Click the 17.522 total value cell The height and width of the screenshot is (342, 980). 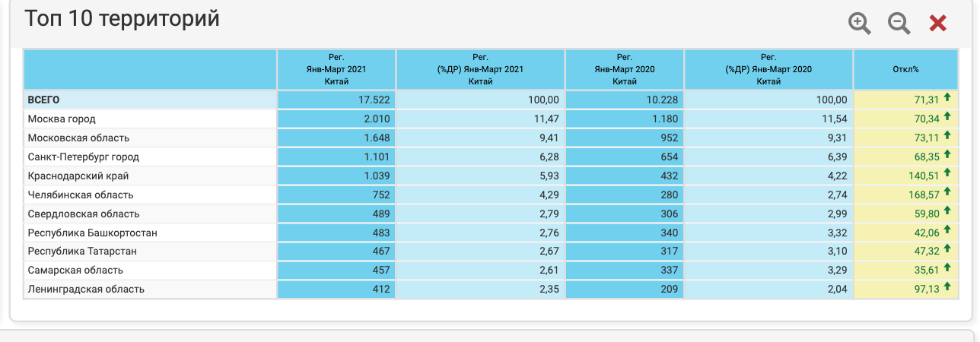[336, 100]
